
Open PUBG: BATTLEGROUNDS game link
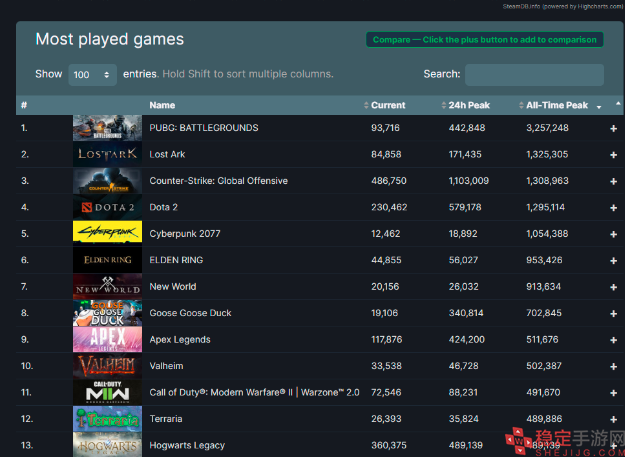(204, 128)
